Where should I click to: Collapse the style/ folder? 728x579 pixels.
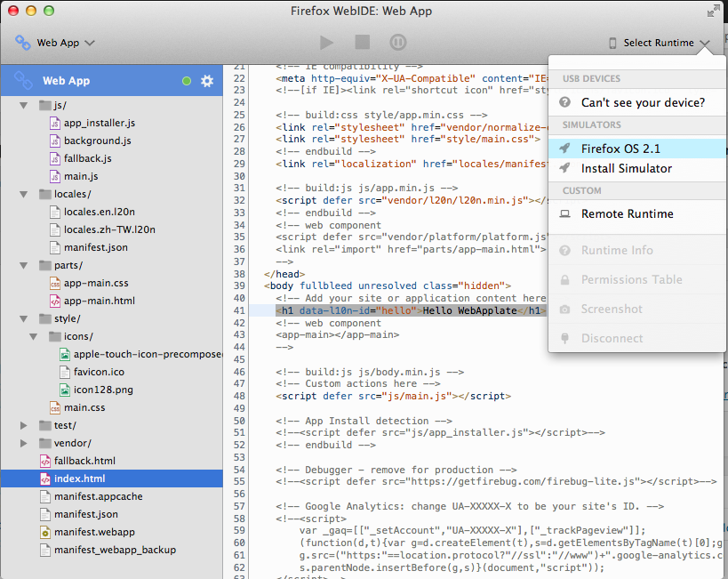tap(24, 318)
